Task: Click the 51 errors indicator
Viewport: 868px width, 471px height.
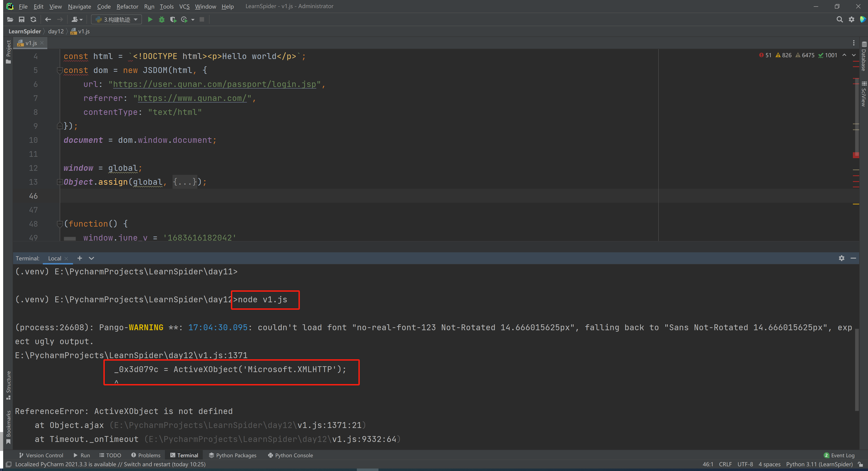Action: coord(765,55)
